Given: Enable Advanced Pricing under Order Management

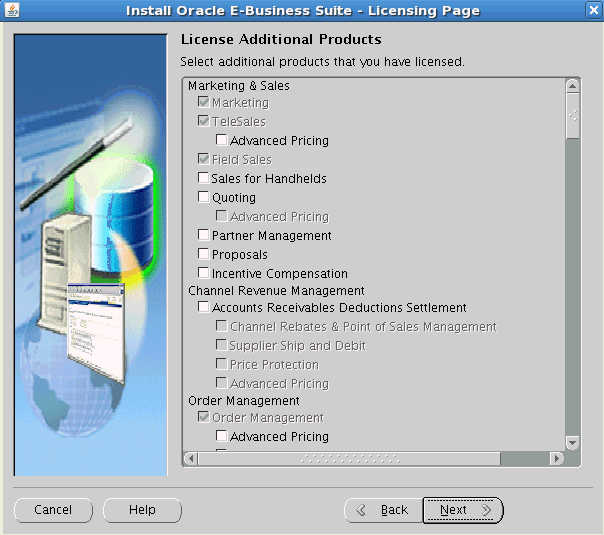Looking at the screenshot, I should (221, 436).
